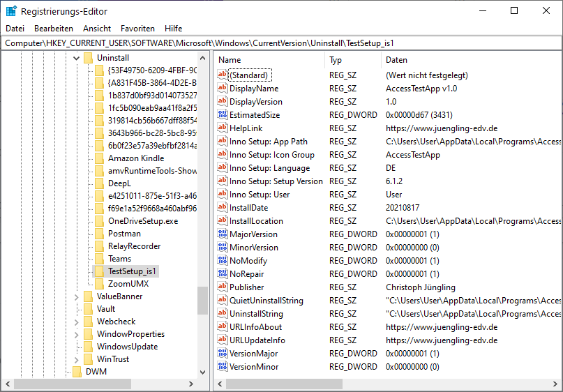Select the Inno Setup: App Path value
This screenshot has height=392, width=563.
pyautogui.click(x=268, y=142)
